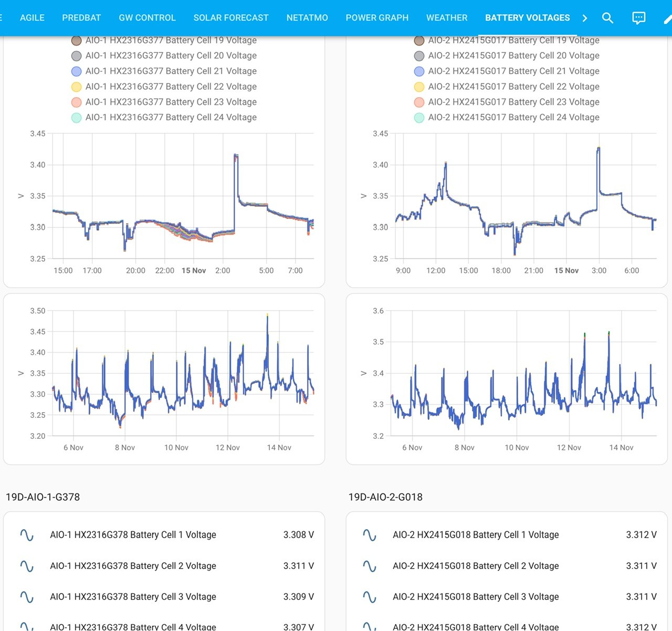This screenshot has height=631, width=672.
Task: Open the assistant chat icon
Action: click(x=639, y=18)
